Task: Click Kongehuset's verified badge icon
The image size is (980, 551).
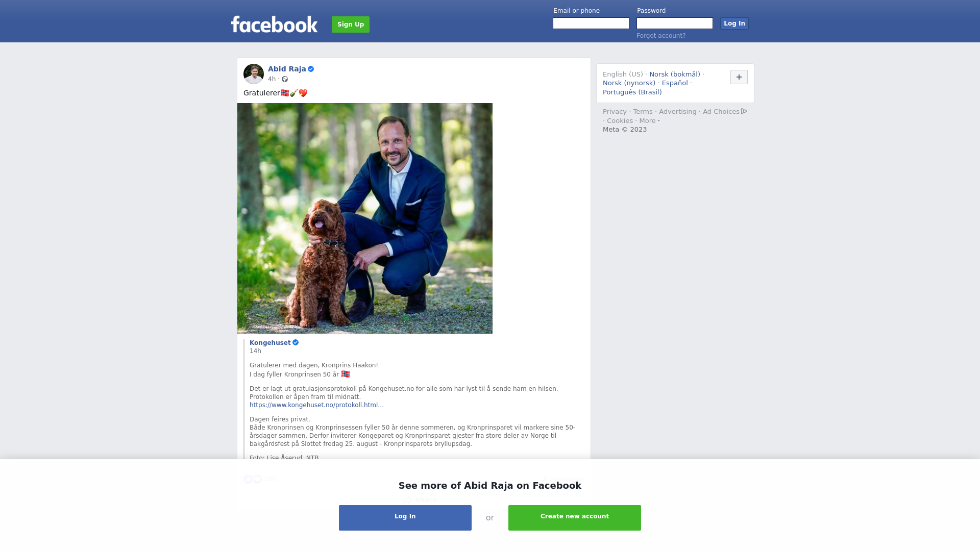Action: coord(296,343)
